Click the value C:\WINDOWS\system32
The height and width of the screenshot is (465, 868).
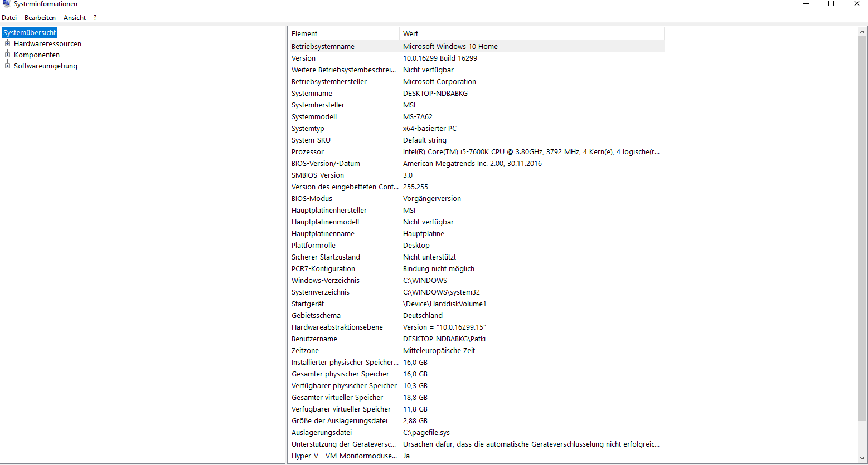tap(442, 292)
